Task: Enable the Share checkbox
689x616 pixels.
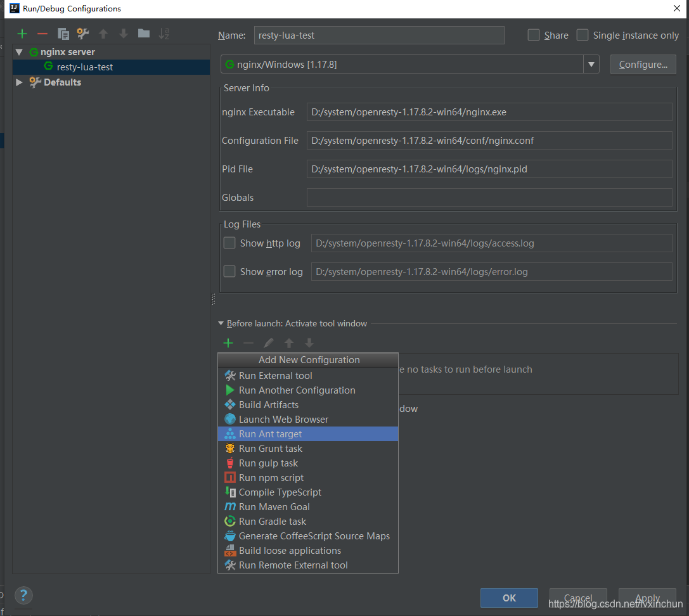Action: (534, 35)
